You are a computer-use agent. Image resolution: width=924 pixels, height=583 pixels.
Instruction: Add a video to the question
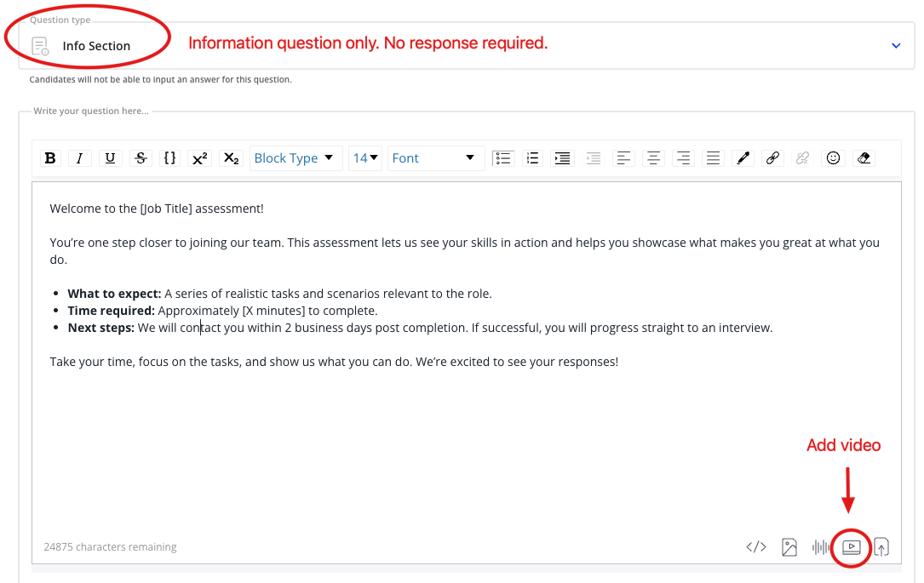coord(852,547)
